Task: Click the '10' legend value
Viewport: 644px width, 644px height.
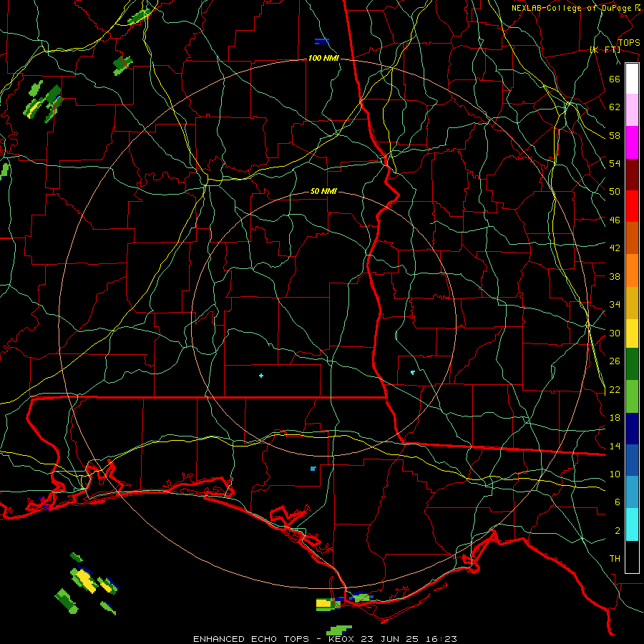Action: pos(615,474)
